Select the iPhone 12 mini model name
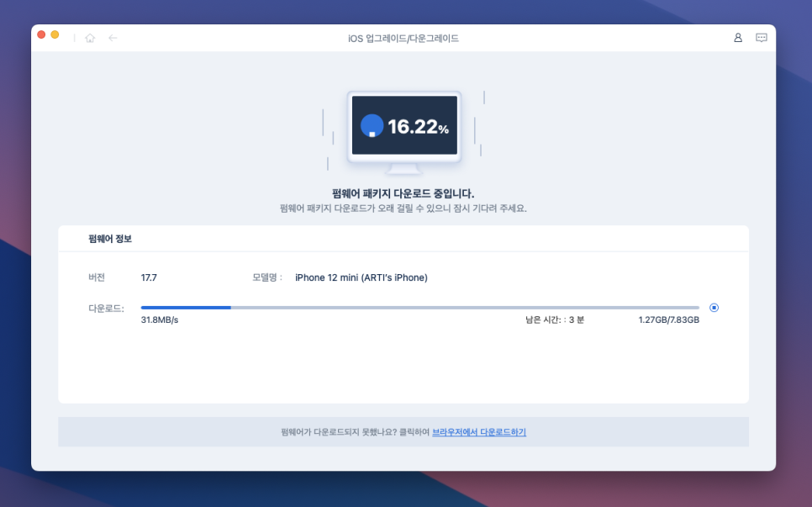Viewport: 812px width, 507px height. coord(361,277)
